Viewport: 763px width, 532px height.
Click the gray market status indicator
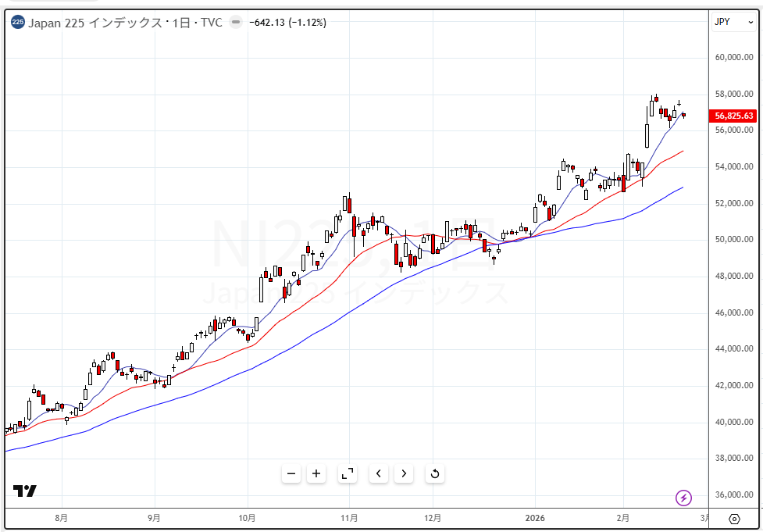coord(236,23)
